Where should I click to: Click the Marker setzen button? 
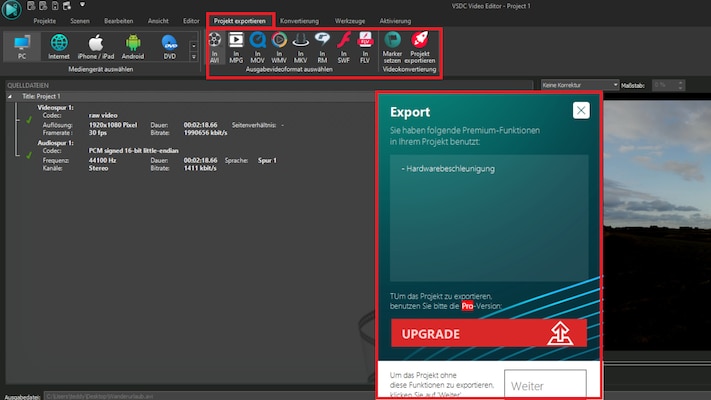(392, 47)
